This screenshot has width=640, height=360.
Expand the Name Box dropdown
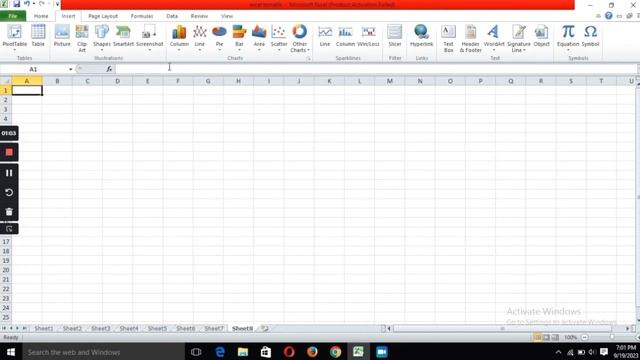point(71,69)
